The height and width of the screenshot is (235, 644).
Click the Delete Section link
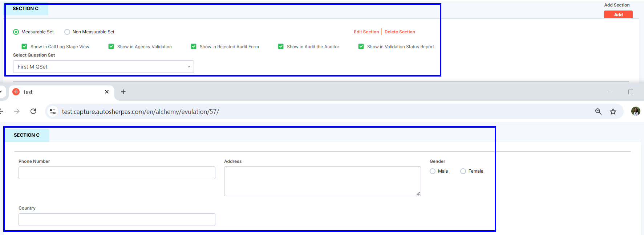[400, 32]
